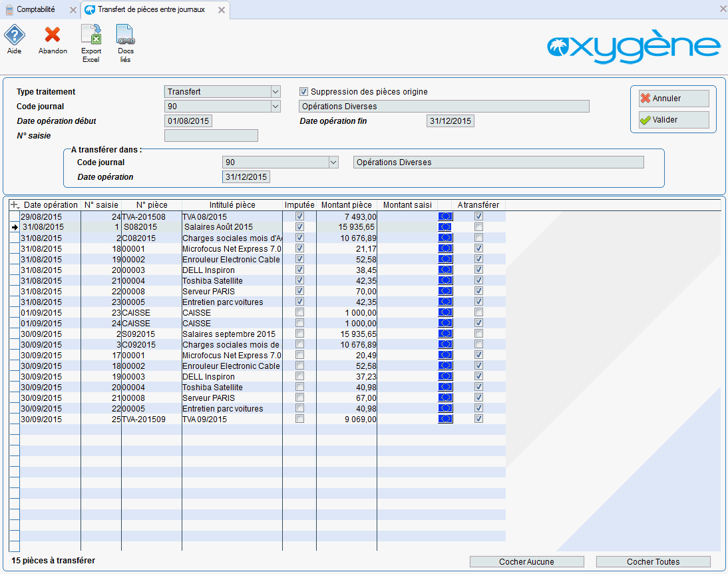Click blue flag icon on TVA 09/2015 row
This screenshot has width=728, height=574.
445,420
